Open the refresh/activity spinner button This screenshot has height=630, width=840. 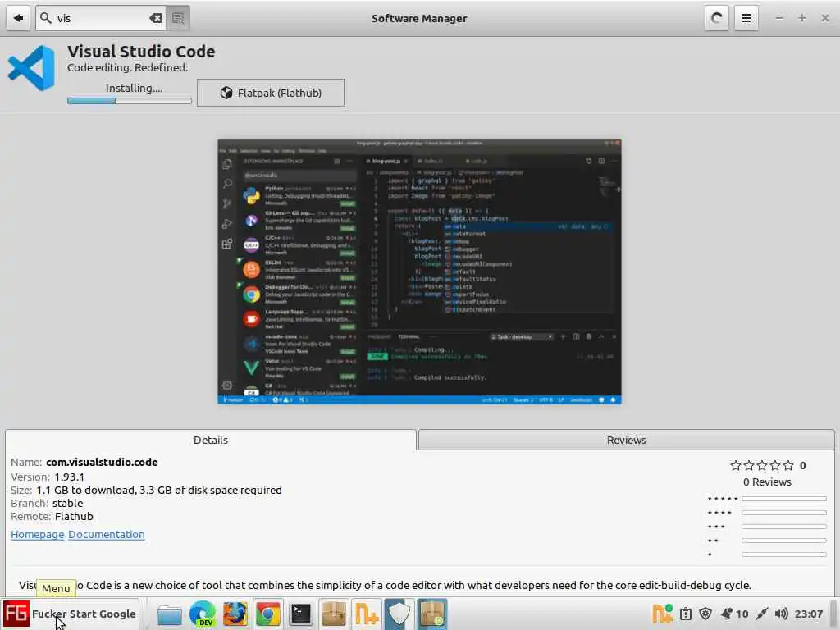pyautogui.click(x=716, y=18)
